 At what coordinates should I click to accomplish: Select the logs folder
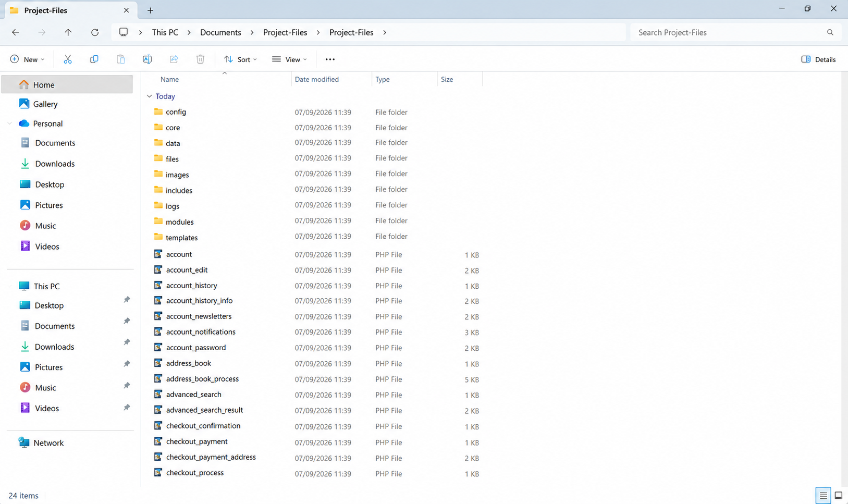[x=173, y=206]
